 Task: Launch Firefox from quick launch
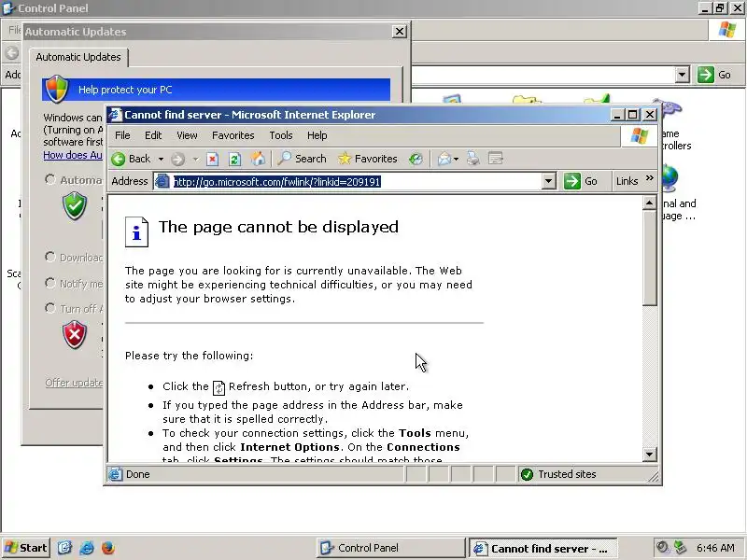coord(108,548)
